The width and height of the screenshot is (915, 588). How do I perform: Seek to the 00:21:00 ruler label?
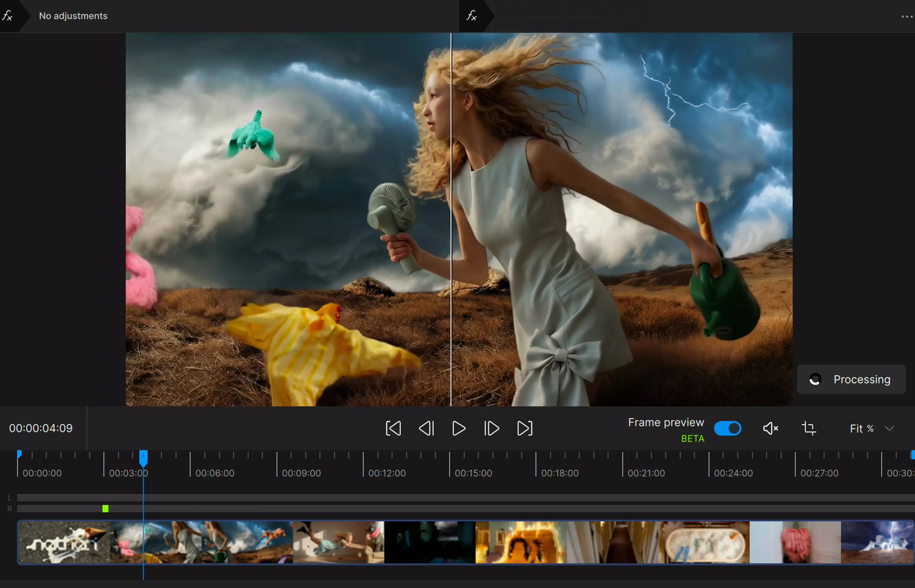[x=646, y=473]
